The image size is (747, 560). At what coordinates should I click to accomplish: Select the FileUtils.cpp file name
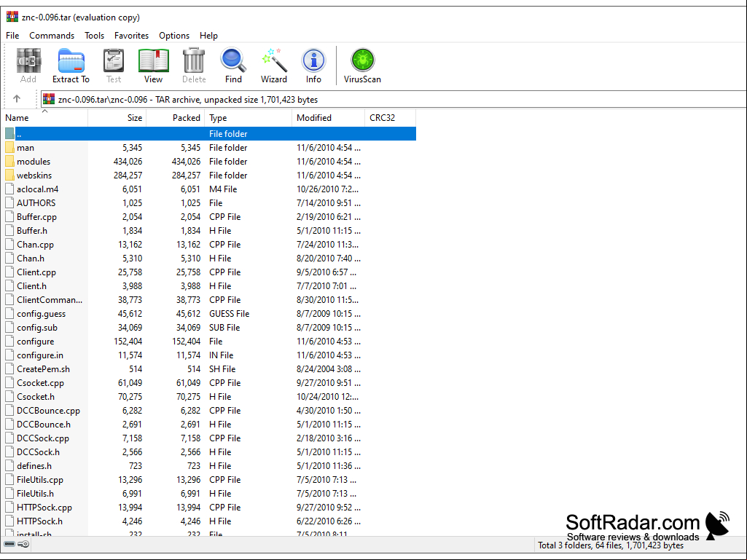[x=40, y=480]
